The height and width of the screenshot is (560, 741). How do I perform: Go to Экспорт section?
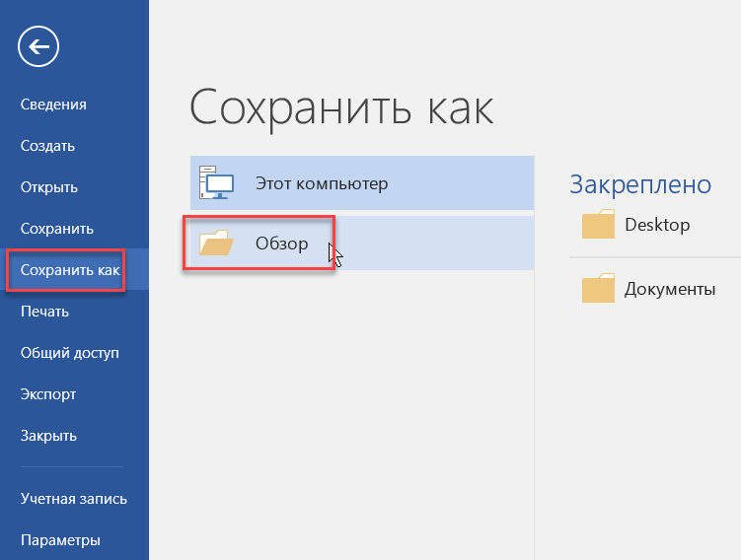coord(47,394)
